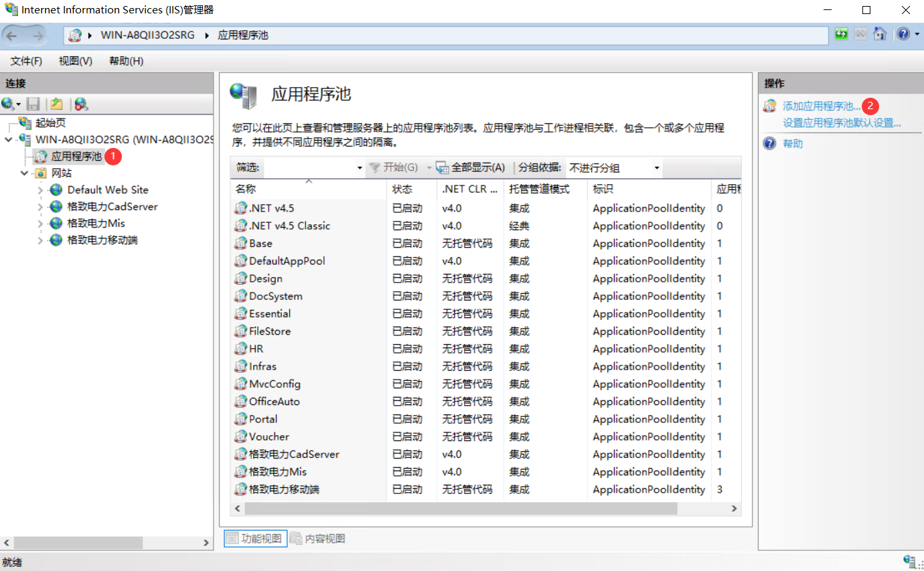Click 应用程序池 in the address breadcrumb
Image resolution: width=924 pixels, height=571 pixels.
[243, 35]
